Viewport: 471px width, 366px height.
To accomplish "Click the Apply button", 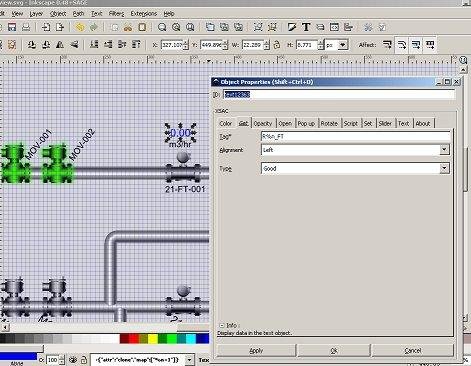I will [256, 351].
